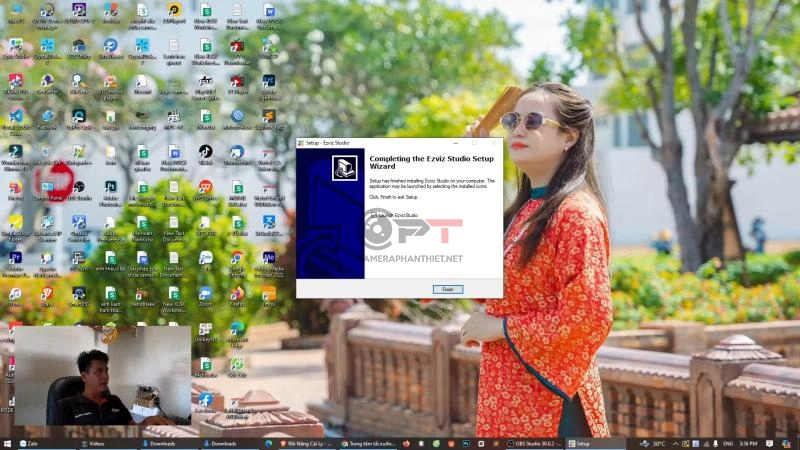The height and width of the screenshot is (450, 800).
Task: Open the clock showing 3:36 PM
Action: (x=749, y=444)
